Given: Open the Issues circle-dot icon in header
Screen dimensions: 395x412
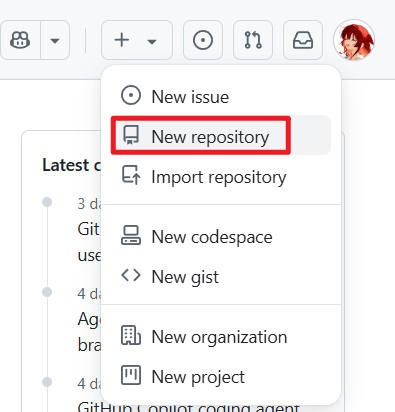Looking at the screenshot, I should tap(203, 40).
